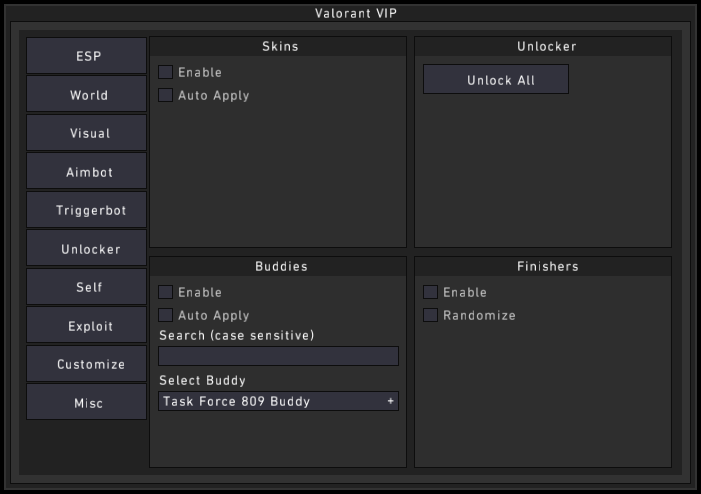Open the Task Force 809 Buddy dropdown
The width and height of the screenshot is (701, 494).
point(270,401)
